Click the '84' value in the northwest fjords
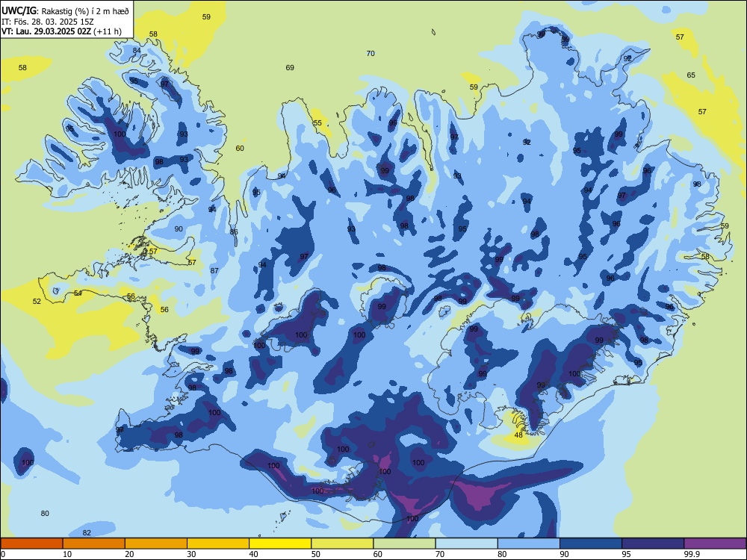747x560 pixels. coord(137,51)
